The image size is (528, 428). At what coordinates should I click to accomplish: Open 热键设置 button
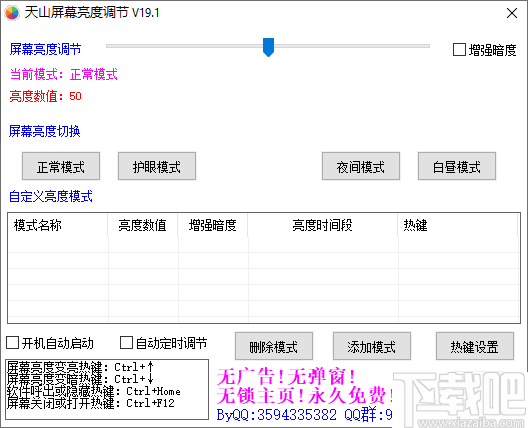(x=475, y=346)
